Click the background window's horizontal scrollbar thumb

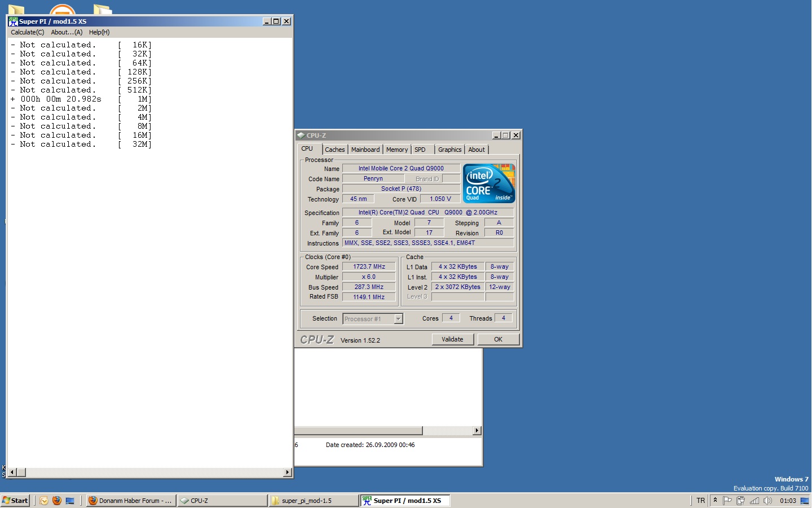[359, 431]
